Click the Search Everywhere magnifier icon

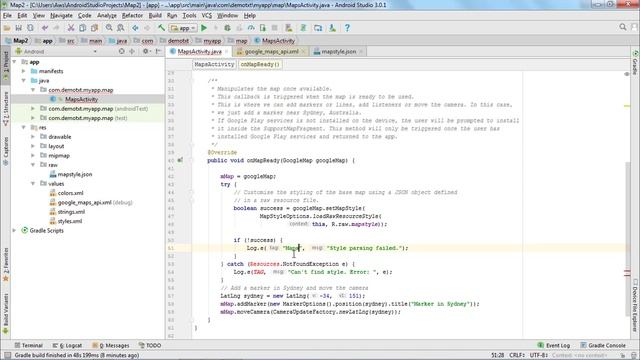[622, 27]
